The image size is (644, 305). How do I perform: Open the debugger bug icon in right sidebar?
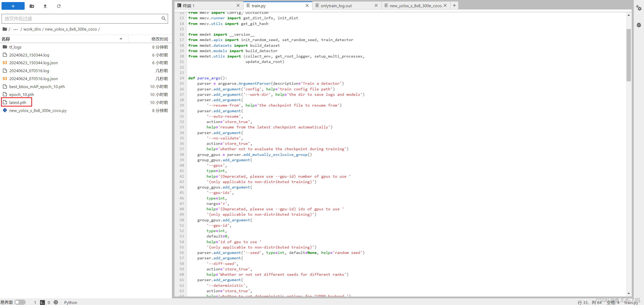pos(639,25)
